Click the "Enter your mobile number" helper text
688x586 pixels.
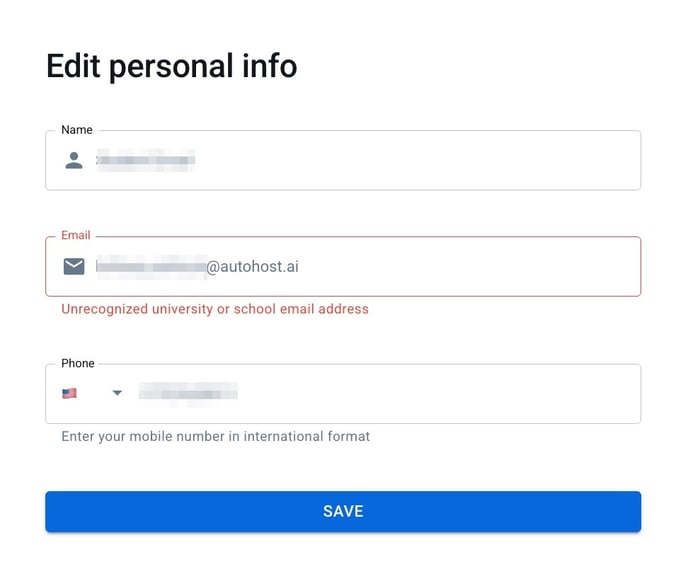coord(215,437)
